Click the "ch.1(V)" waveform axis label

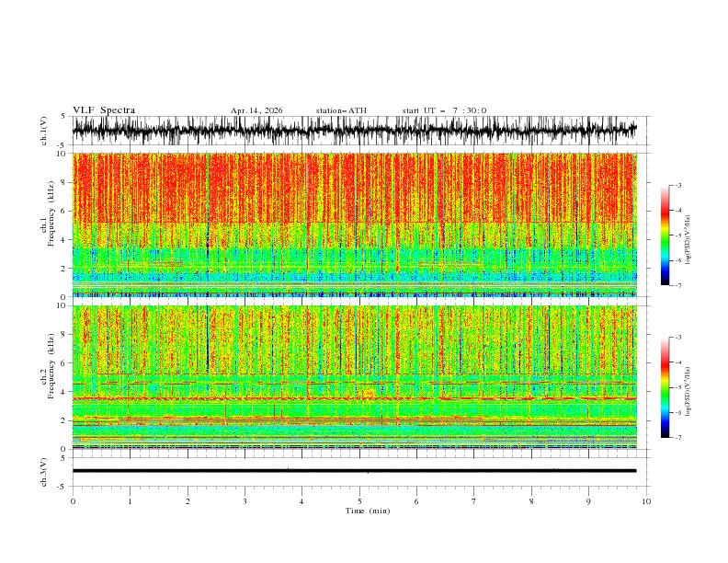click(x=44, y=131)
